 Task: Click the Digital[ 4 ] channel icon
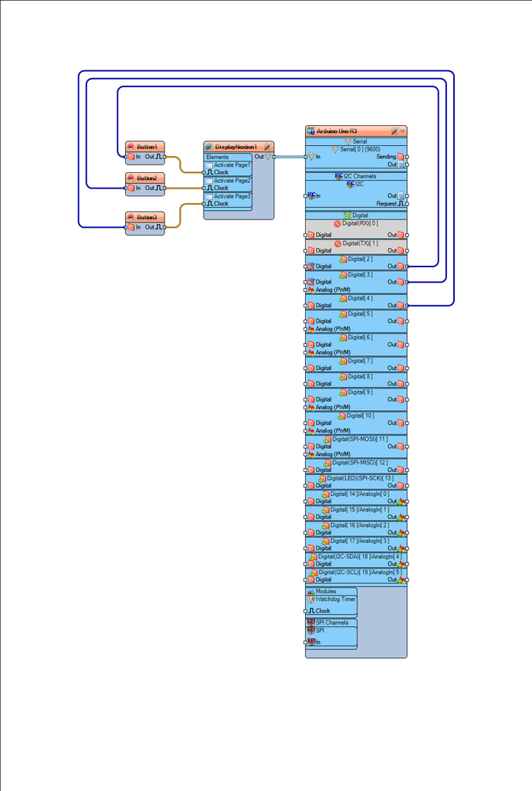[343, 299]
